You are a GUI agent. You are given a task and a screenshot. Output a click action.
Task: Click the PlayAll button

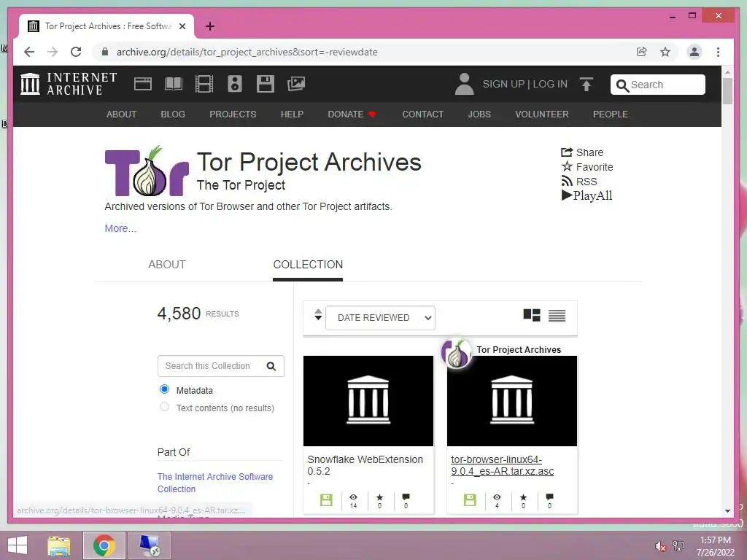(587, 195)
